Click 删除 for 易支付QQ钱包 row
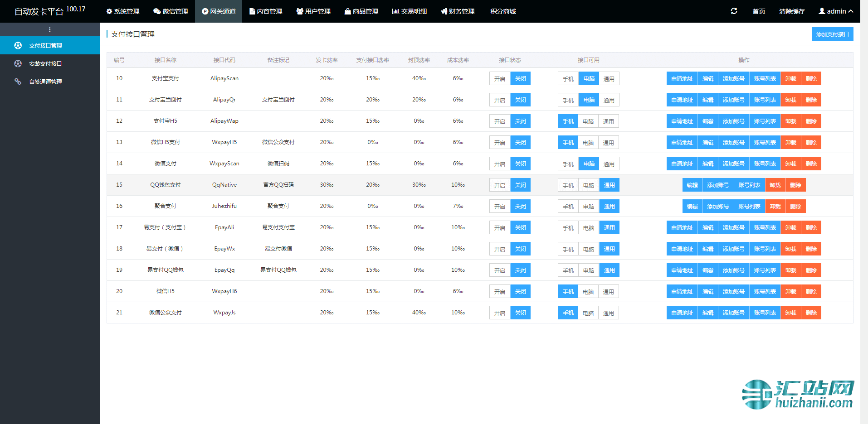 [x=811, y=270]
